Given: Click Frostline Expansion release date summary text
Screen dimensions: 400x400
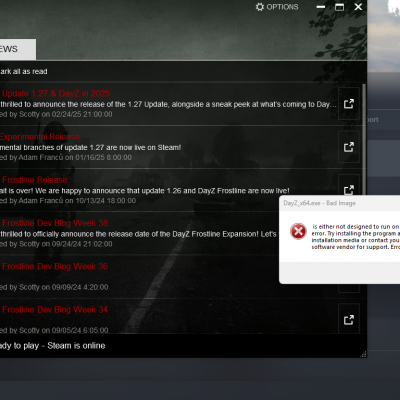Looking at the screenshot, I should (138, 234).
